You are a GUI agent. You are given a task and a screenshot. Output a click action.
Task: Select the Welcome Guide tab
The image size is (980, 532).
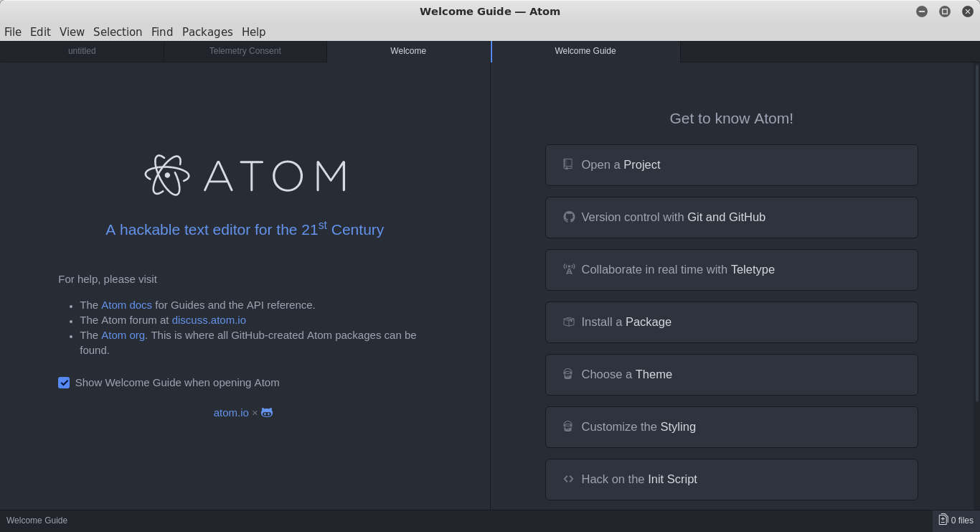tap(585, 51)
